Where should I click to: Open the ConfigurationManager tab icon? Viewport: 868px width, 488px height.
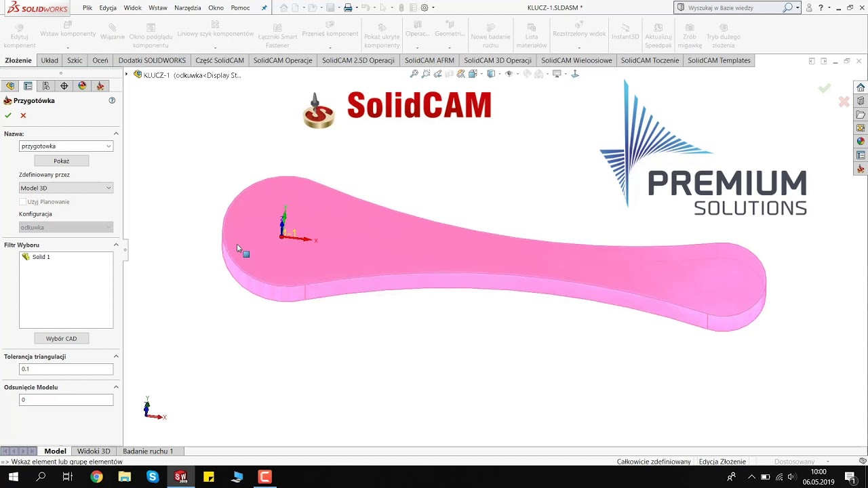pos(46,86)
